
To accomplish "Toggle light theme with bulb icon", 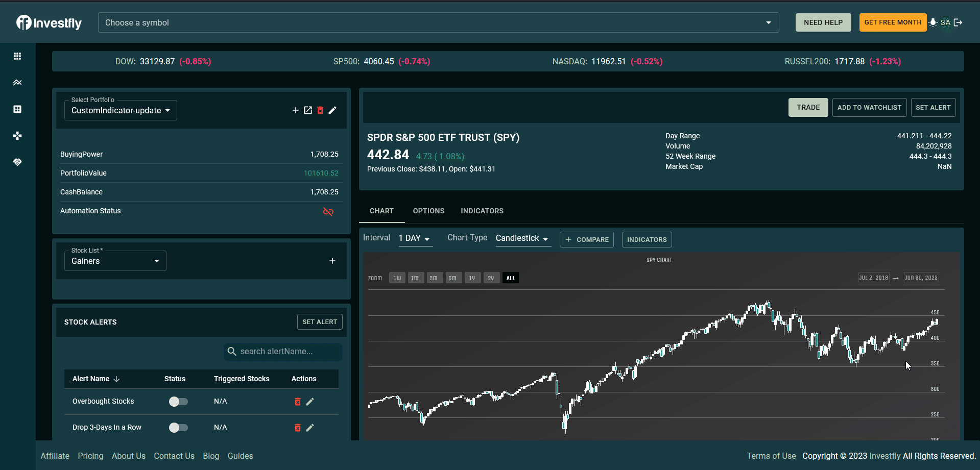I will pyautogui.click(x=933, y=22).
